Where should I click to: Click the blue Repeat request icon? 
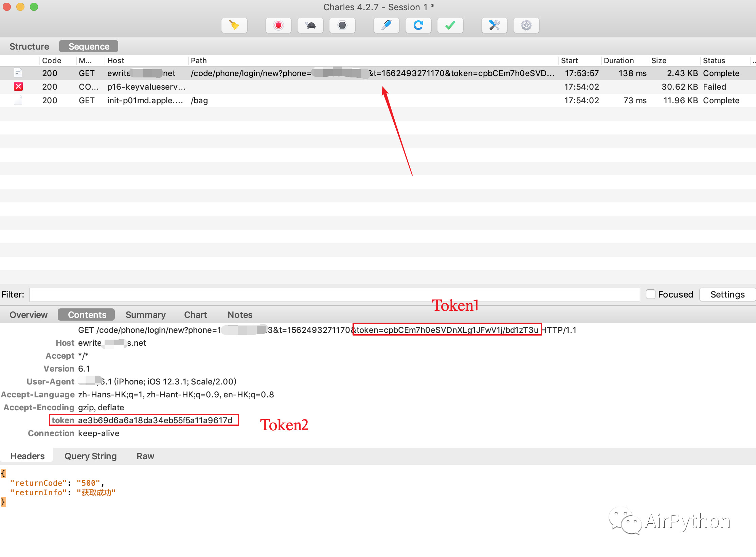(418, 25)
